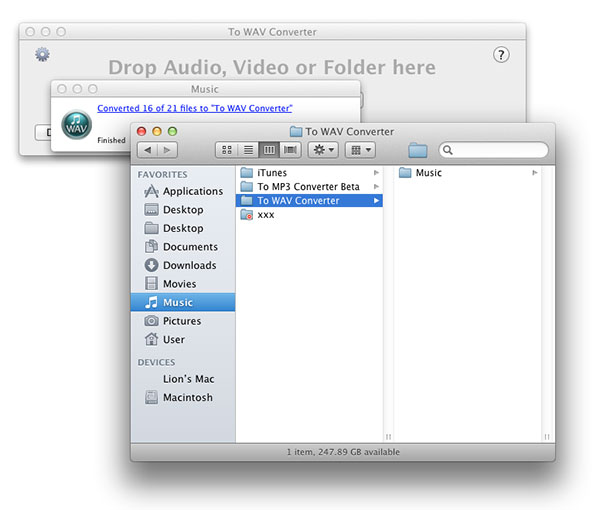
Task: Open settings gear in To WAV Converter window
Action: click(42, 54)
